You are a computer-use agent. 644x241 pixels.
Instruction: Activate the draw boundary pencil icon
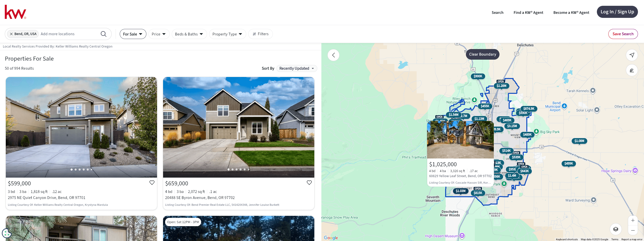(632, 70)
